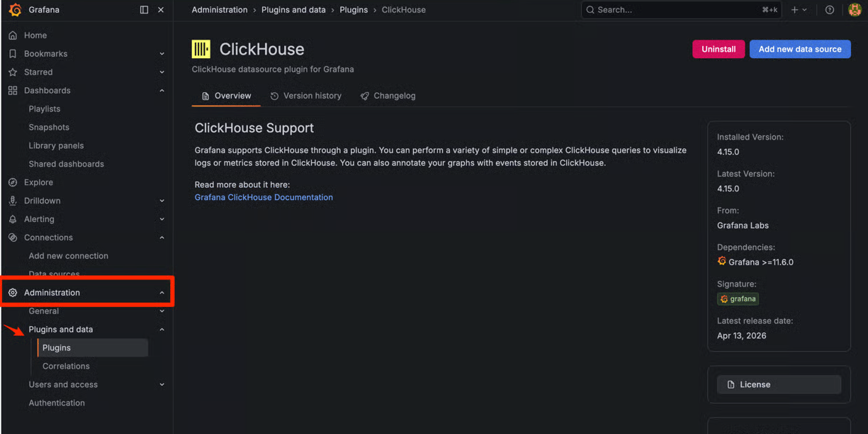This screenshot has width=868, height=434.
Task: Click the grafana signature badge
Action: [x=738, y=299]
